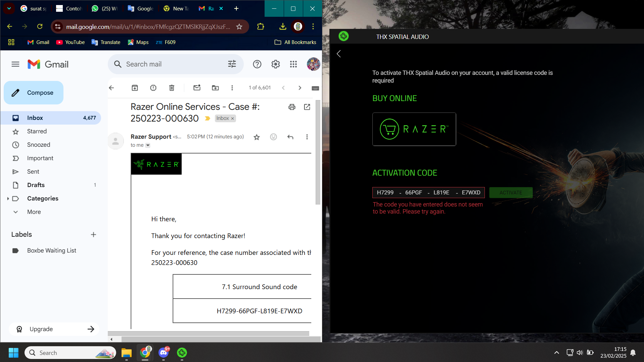Open YouTube bookmark
644x362 pixels.
click(70, 42)
